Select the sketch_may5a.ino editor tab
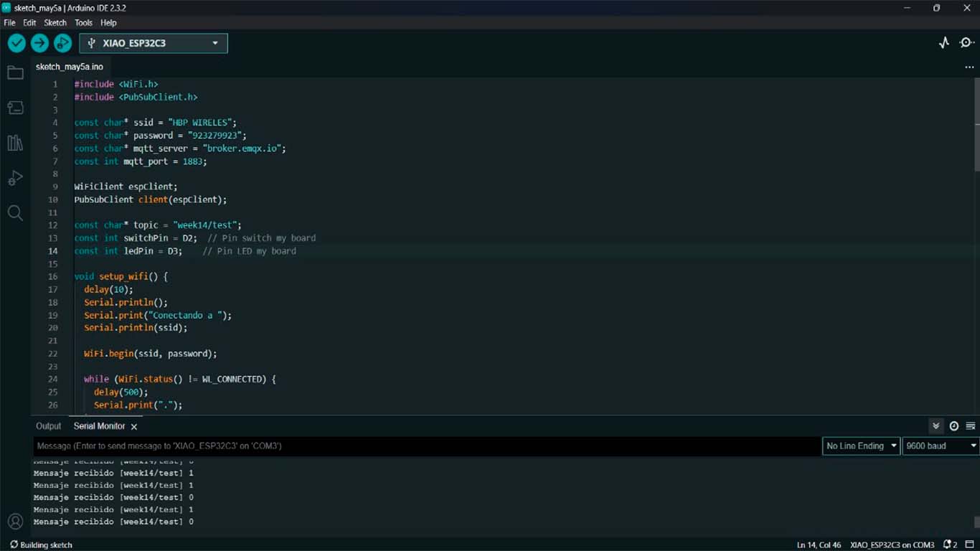 [x=70, y=67]
